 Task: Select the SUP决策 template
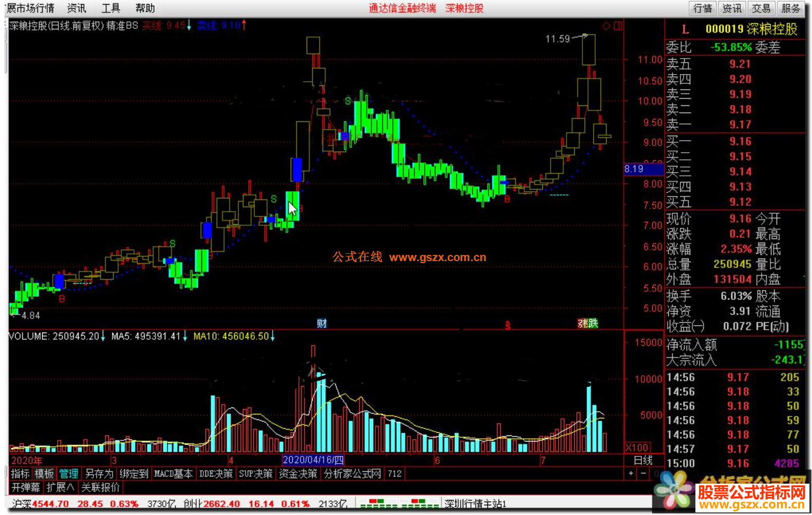[x=255, y=473]
